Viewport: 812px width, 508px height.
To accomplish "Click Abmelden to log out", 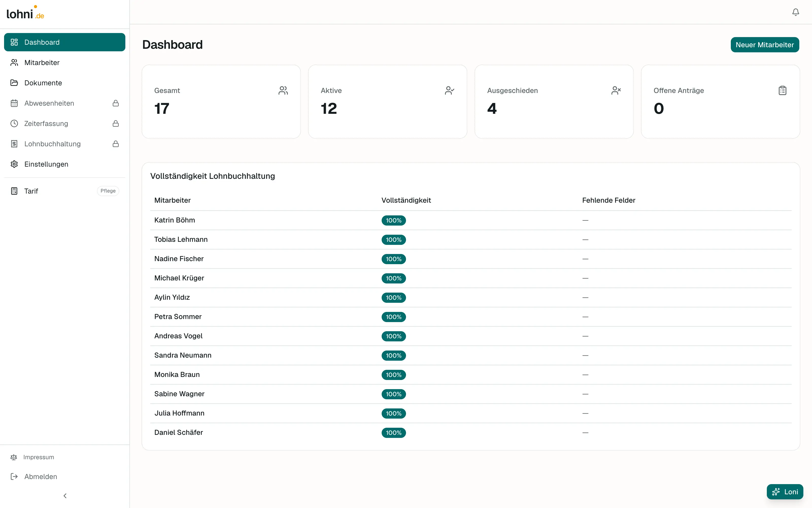I will click(41, 477).
